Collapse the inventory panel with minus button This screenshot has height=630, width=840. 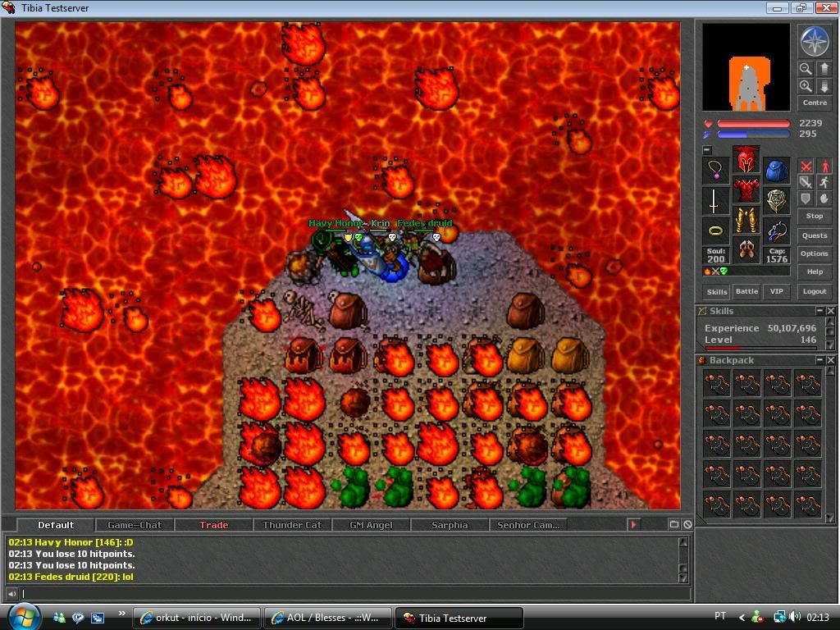point(707,150)
